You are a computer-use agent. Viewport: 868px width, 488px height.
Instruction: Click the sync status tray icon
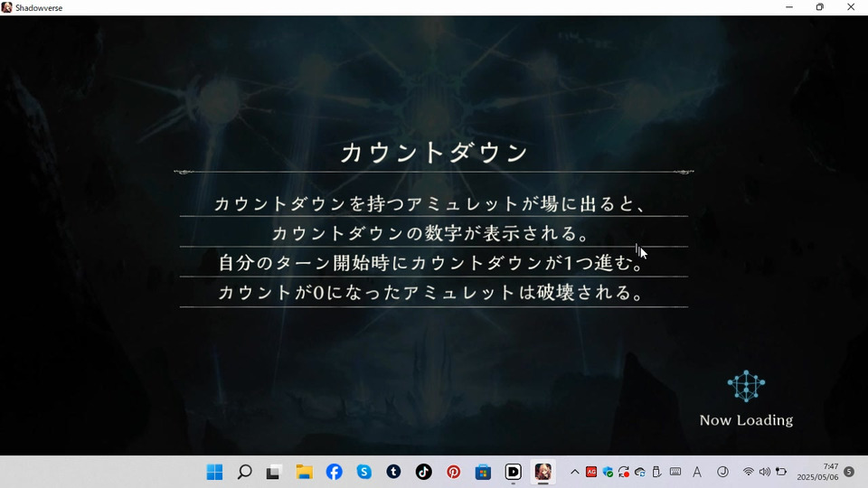624,472
